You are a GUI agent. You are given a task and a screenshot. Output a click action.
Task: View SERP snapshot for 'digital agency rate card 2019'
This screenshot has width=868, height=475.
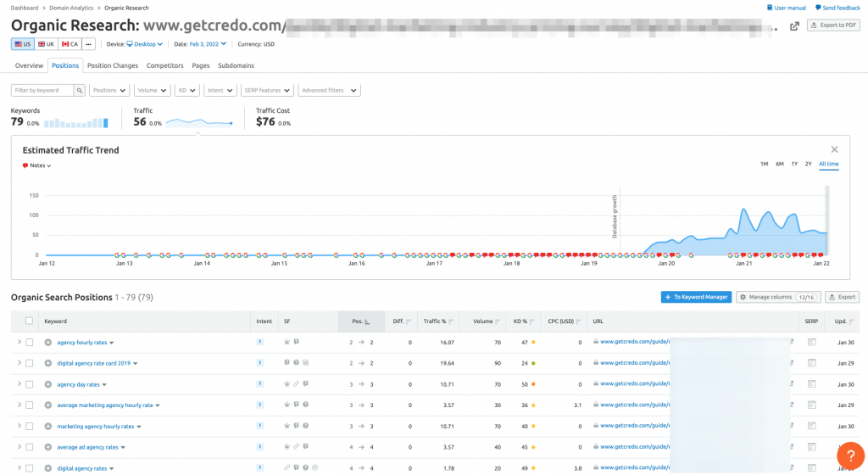[x=811, y=363]
